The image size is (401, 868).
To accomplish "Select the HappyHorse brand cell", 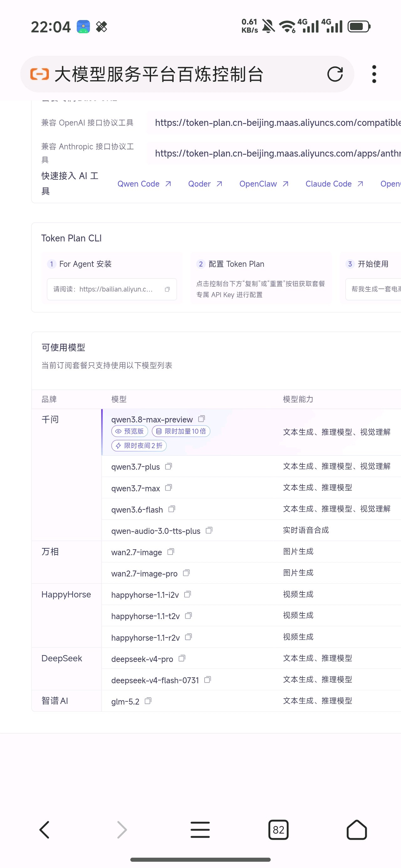I will point(66,616).
